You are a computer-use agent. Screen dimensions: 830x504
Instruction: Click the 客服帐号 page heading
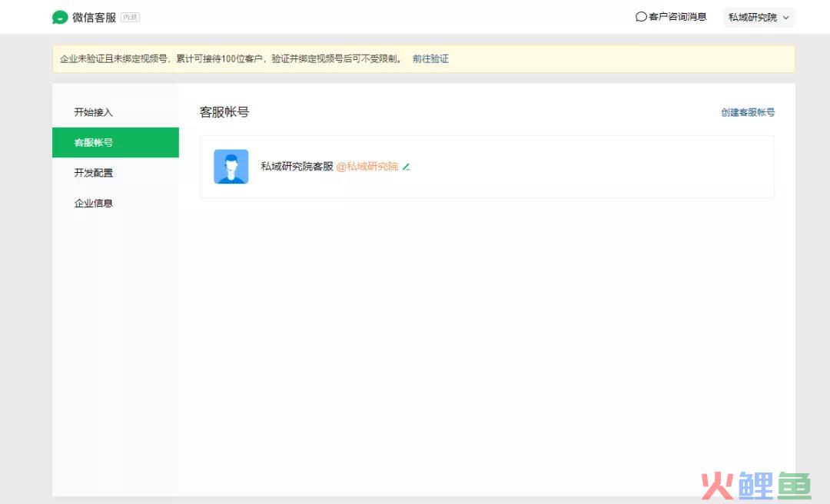tap(224, 112)
